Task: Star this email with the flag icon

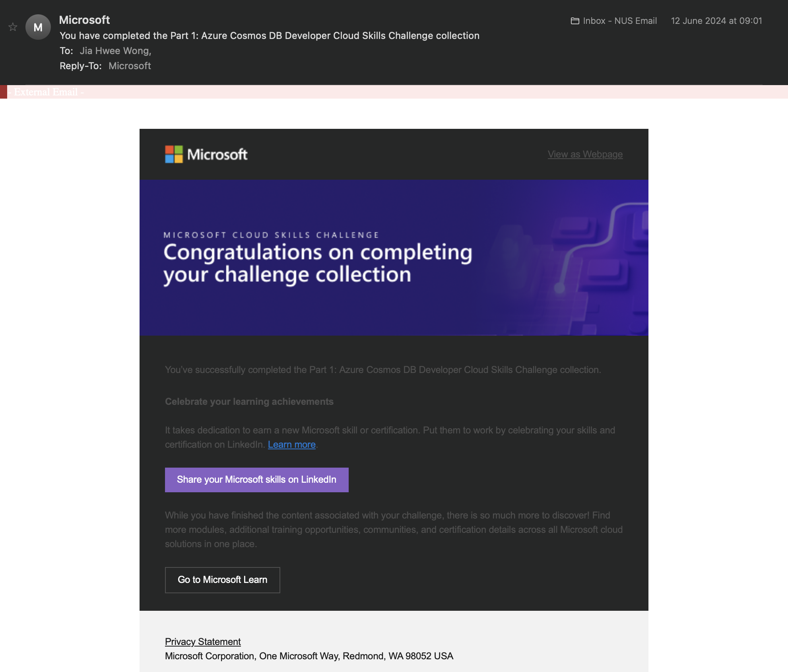Action: [x=13, y=27]
